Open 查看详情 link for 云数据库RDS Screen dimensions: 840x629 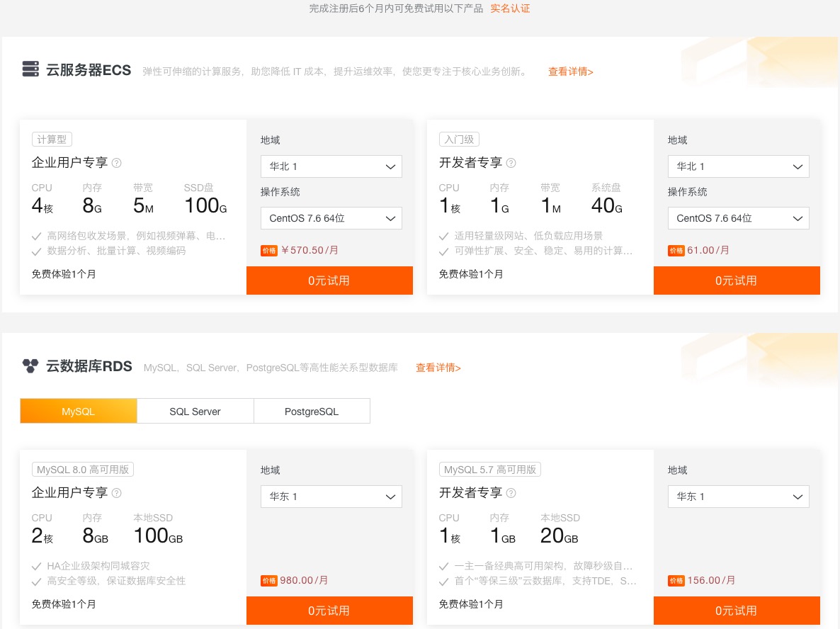438,368
